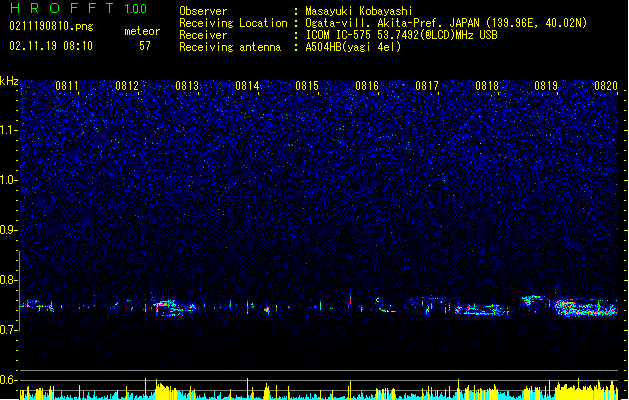Image resolution: width=629 pixels, height=400 pixels.
Task: Click the Receiving antenna label
Action: pos(230,47)
